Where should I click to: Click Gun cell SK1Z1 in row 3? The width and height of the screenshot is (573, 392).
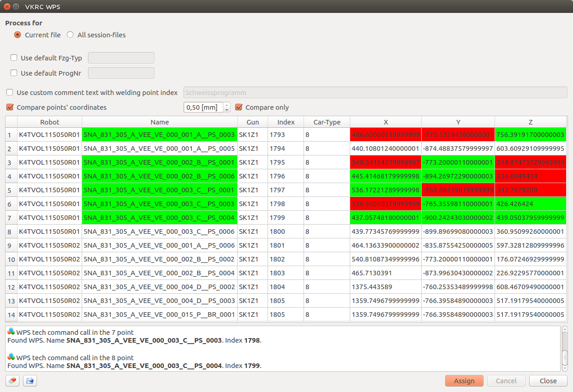click(253, 162)
